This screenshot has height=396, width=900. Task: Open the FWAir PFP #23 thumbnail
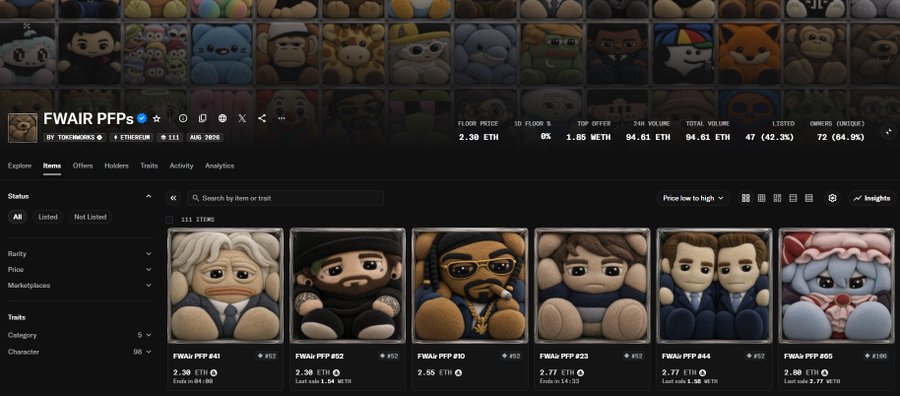[592, 286]
